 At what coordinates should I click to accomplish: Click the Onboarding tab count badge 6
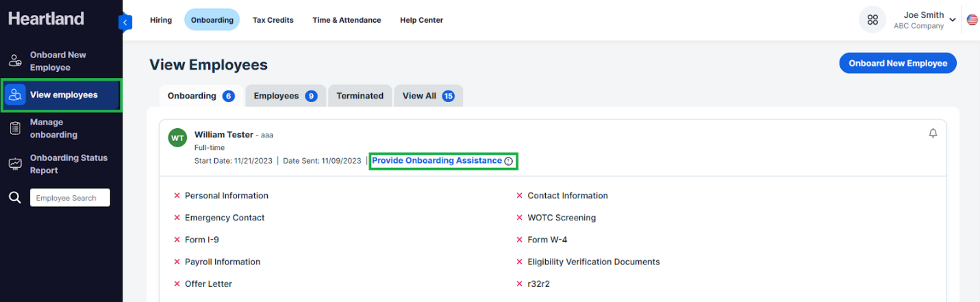229,96
